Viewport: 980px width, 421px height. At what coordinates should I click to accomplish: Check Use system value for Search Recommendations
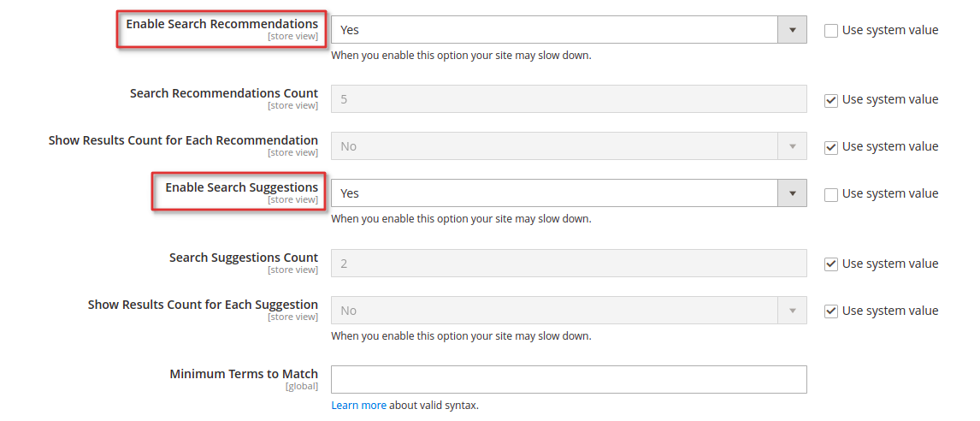point(831,31)
